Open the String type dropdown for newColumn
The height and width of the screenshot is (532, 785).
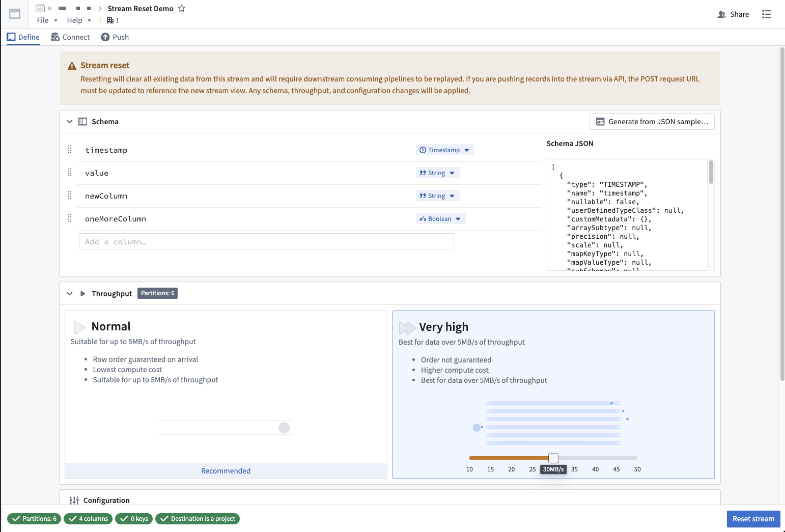(438, 195)
